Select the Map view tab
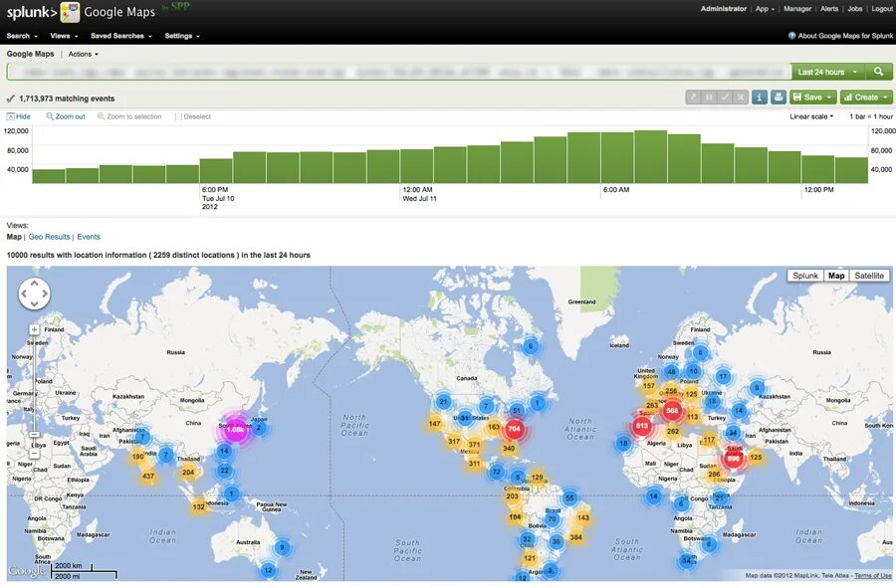 tap(14, 237)
